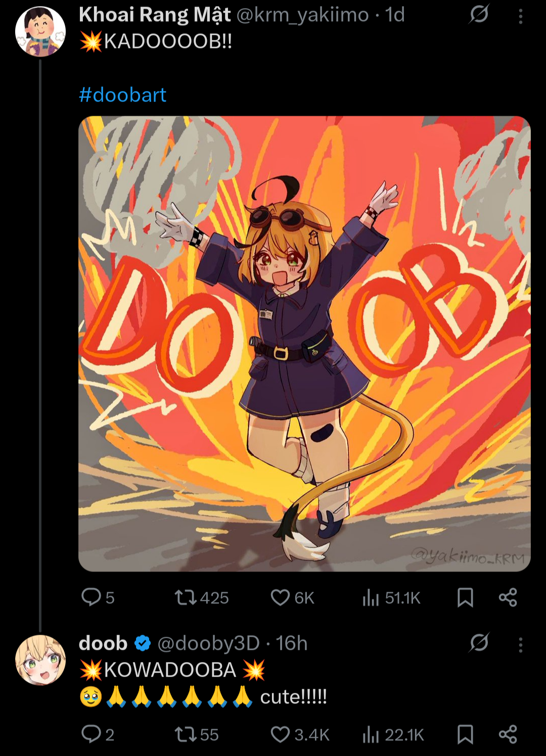
Task: Click Grok icon on doob's reply
Action: [x=478, y=643]
